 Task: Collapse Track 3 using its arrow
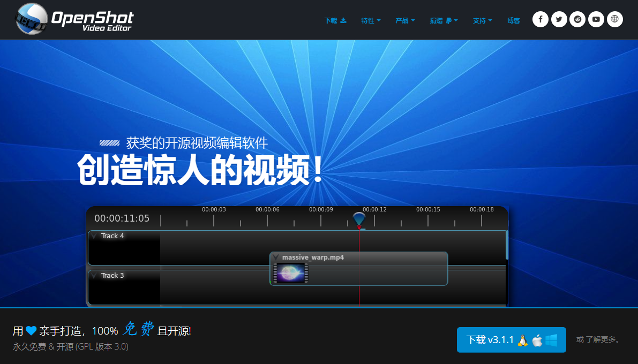coord(94,276)
